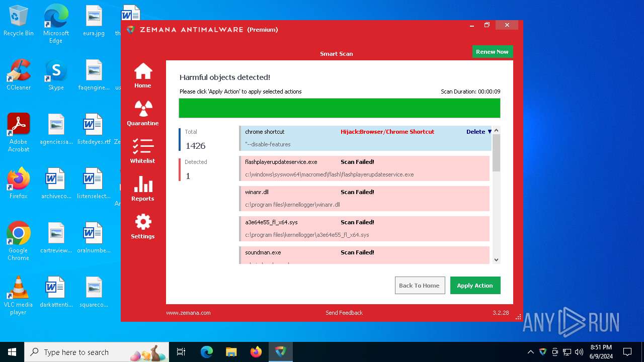The image size is (644, 362).
Task: Open the Microsoft Edge desktop shortcut
Action: click(x=56, y=24)
